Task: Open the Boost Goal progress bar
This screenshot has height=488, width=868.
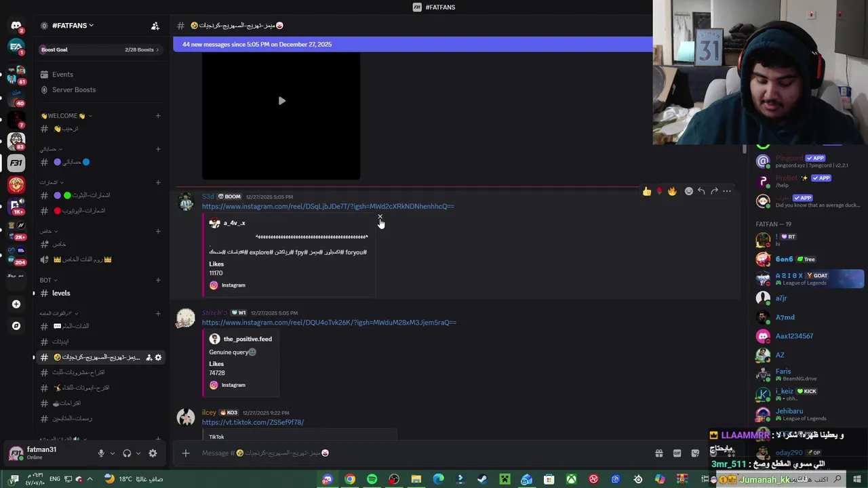Action: click(x=100, y=49)
